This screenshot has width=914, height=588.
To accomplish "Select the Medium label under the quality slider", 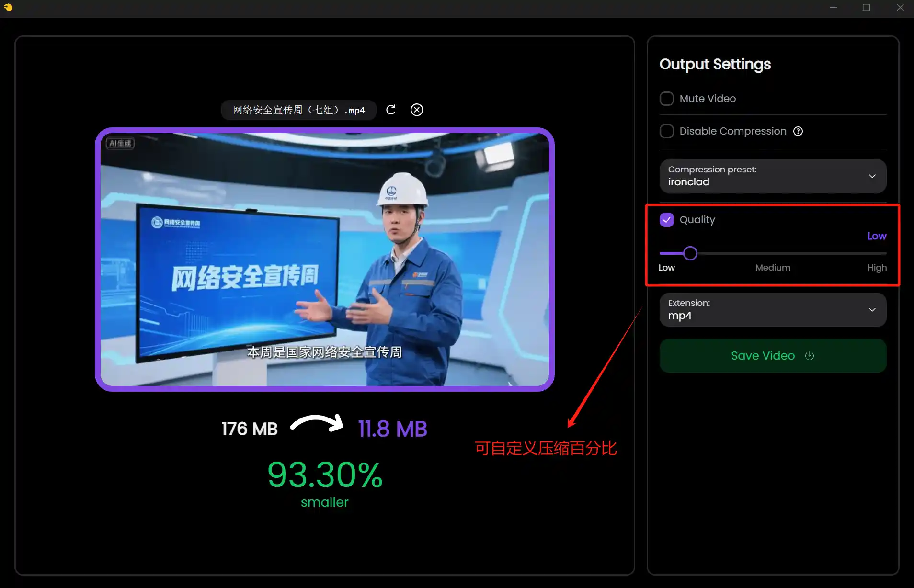I will 773,268.
